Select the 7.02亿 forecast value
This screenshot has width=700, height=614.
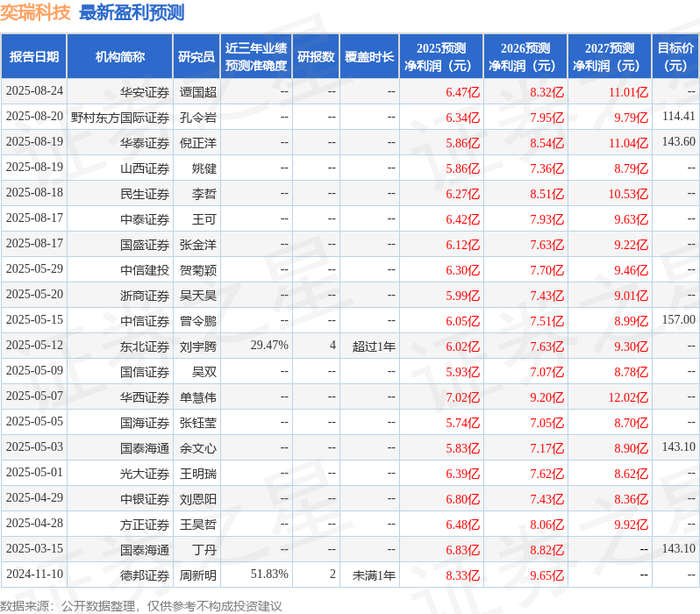coord(462,397)
